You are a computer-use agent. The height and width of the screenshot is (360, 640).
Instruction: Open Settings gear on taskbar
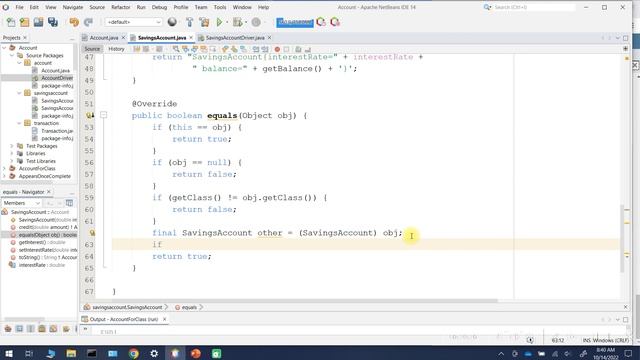[x=154, y=353]
